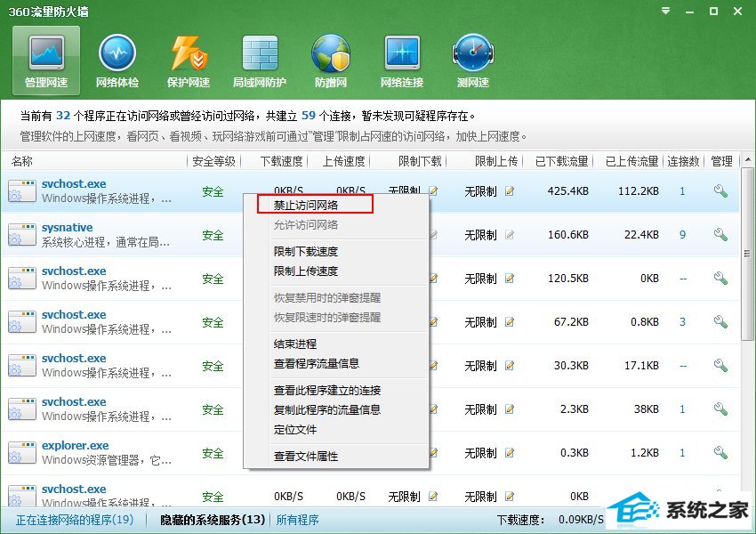Click the 22.4KB uploaded traffic value
The image size is (756, 534).
tap(641, 235)
